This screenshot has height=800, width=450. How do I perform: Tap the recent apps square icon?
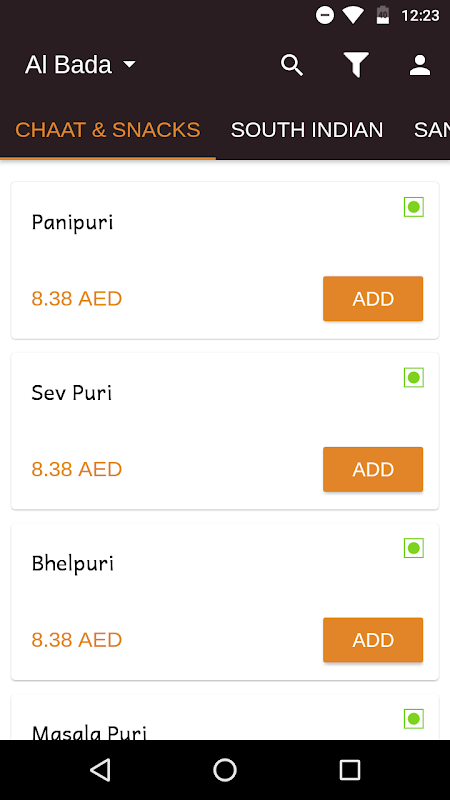[x=350, y=769]
